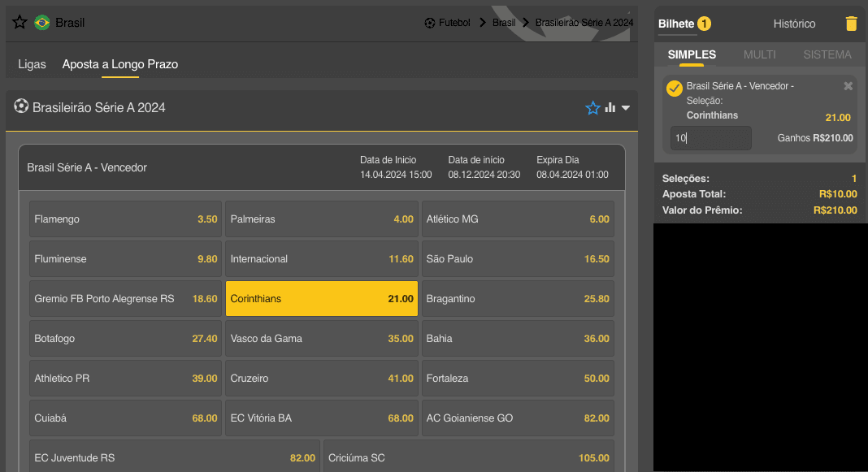Open league statistics bar chart icon
Viewport: 868px width, 472px height.
610,108
